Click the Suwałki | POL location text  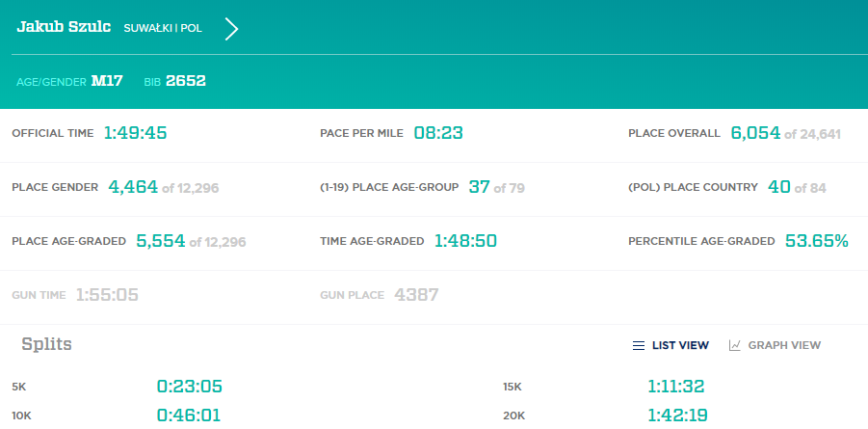(163, 29)
